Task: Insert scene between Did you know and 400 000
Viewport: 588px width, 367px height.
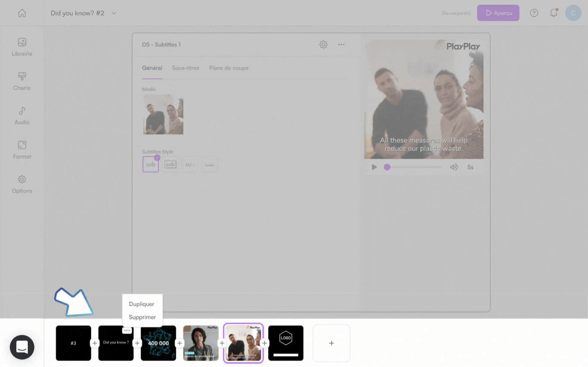Action: 137,343
